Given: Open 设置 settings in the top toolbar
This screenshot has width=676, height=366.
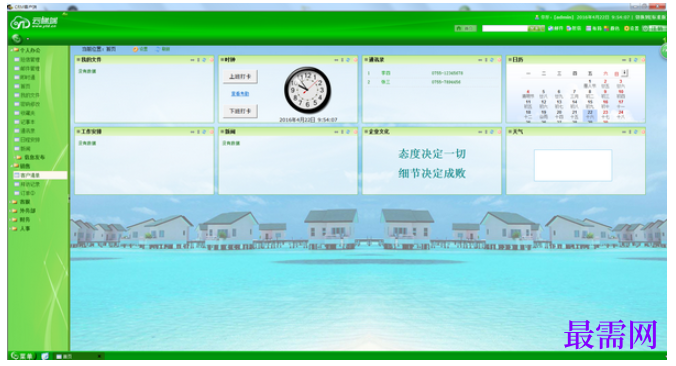Looking at the screenshot, I should 632,28.
